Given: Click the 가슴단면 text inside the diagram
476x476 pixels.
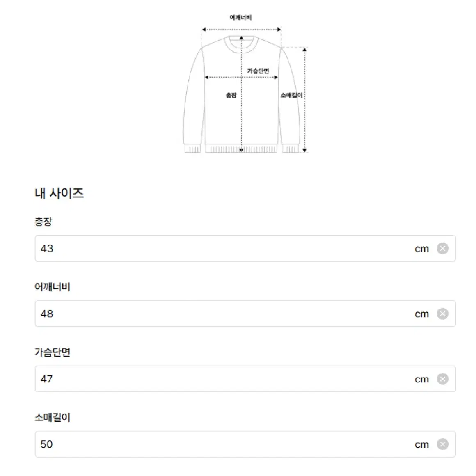Looking at the screenshot, I should tap(258, 71).
